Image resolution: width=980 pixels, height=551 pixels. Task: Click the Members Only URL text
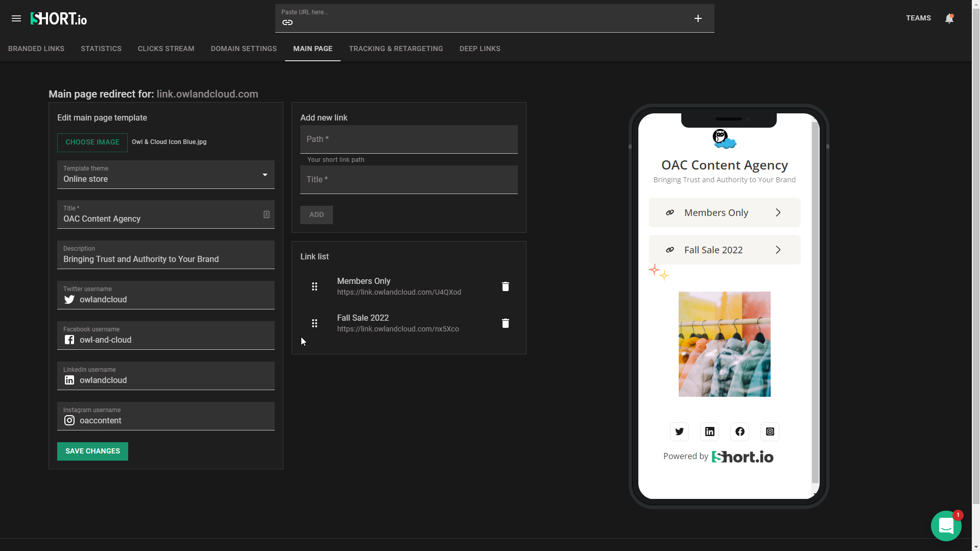tap(399, 293)
